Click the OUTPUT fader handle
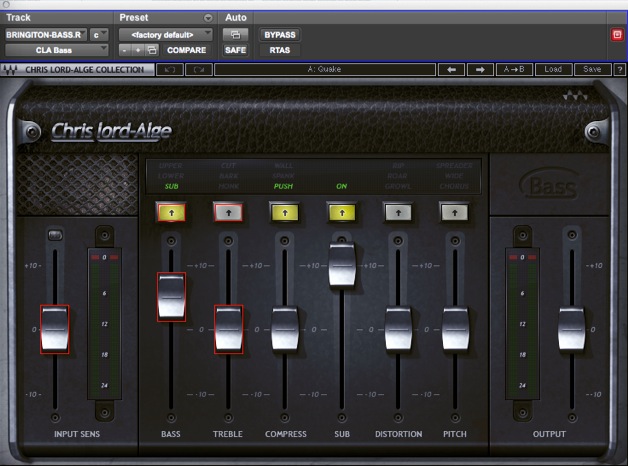628x466 pixels. pos(572,329)
